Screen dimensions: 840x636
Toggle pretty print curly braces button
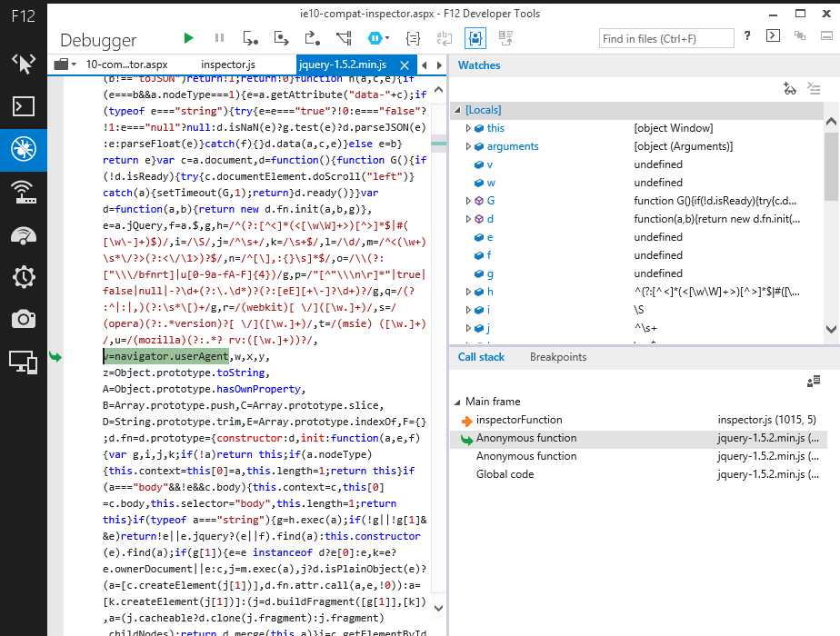(x=413, y=38)
